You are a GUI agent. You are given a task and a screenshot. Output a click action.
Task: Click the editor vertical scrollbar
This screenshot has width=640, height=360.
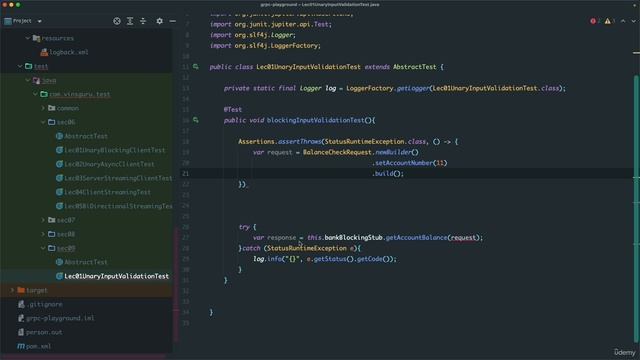tap(636, 208)
